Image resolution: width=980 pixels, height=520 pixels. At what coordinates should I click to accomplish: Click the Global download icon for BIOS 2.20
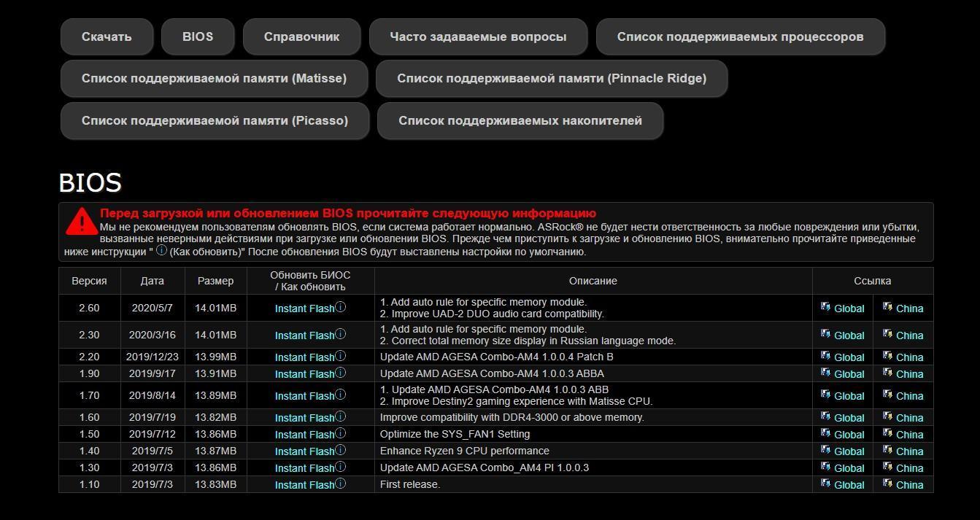coord(825,356)
